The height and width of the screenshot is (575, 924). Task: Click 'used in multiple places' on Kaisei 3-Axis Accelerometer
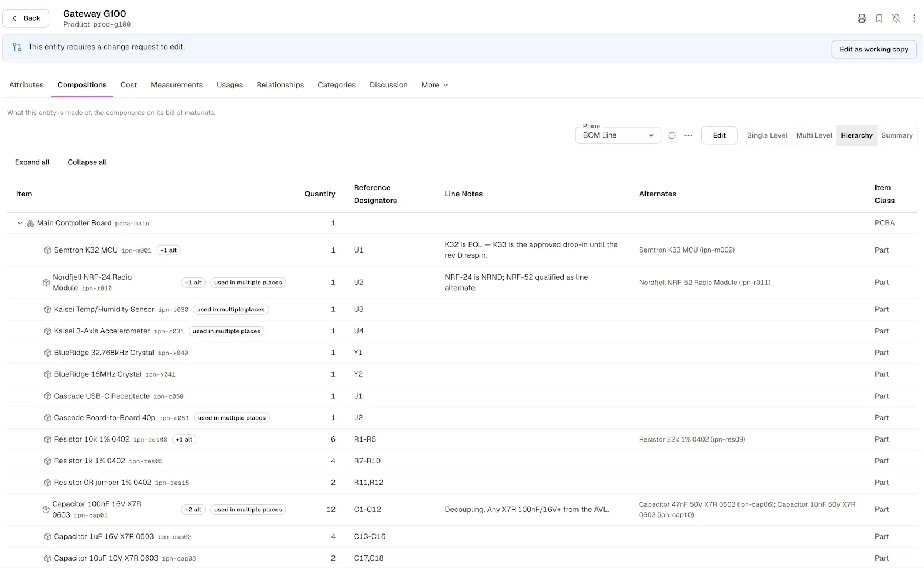(x=226, y=331)
